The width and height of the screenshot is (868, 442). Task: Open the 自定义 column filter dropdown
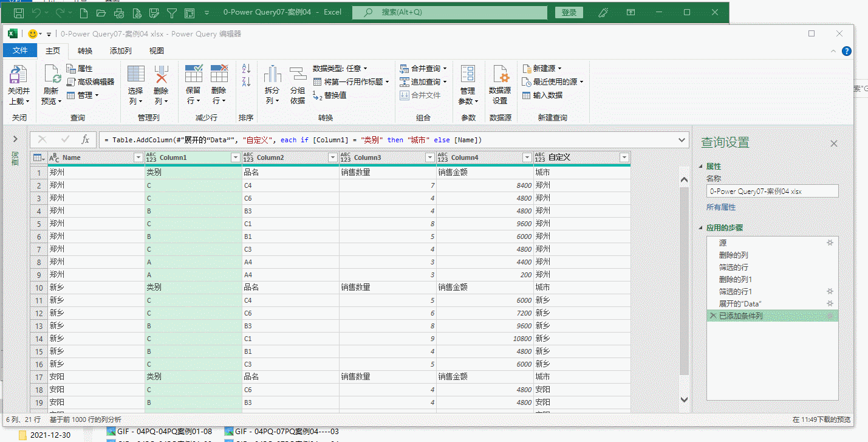coord(624,157)
